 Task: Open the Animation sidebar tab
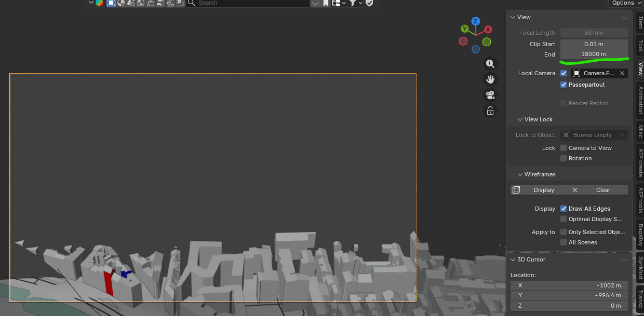640,100
